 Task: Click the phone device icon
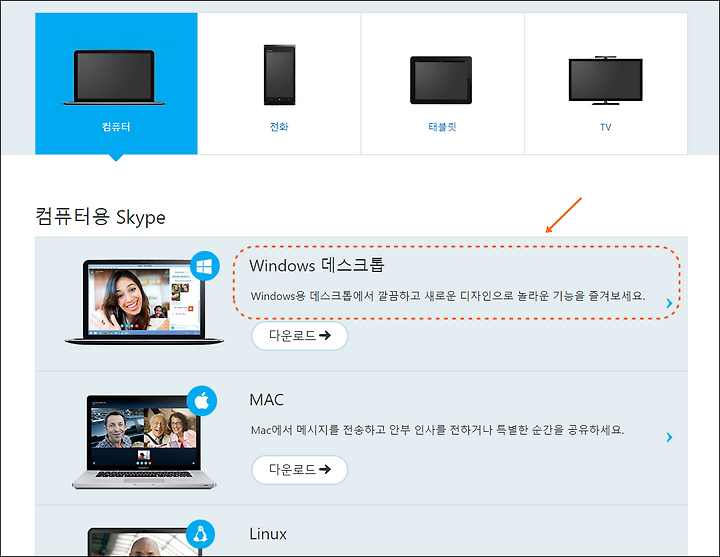[x=279, y=75]
